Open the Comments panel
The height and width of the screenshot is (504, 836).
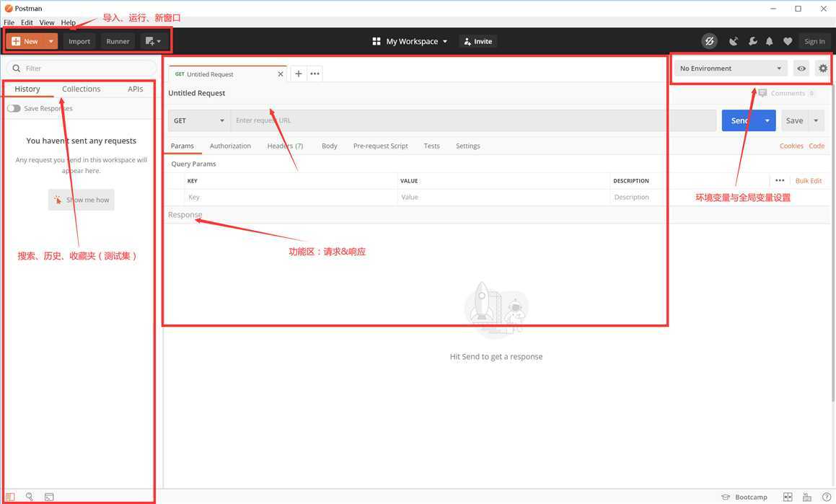[x=786, y=93]
